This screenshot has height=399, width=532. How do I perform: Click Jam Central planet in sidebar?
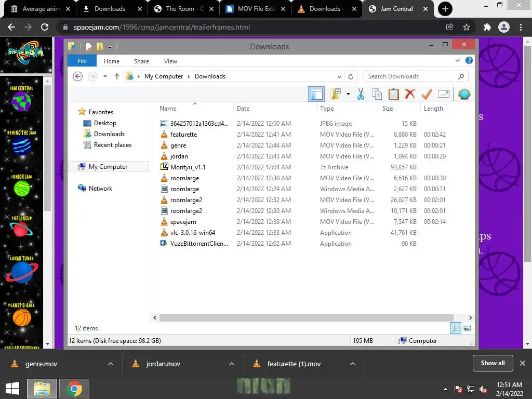click(21, 101)
